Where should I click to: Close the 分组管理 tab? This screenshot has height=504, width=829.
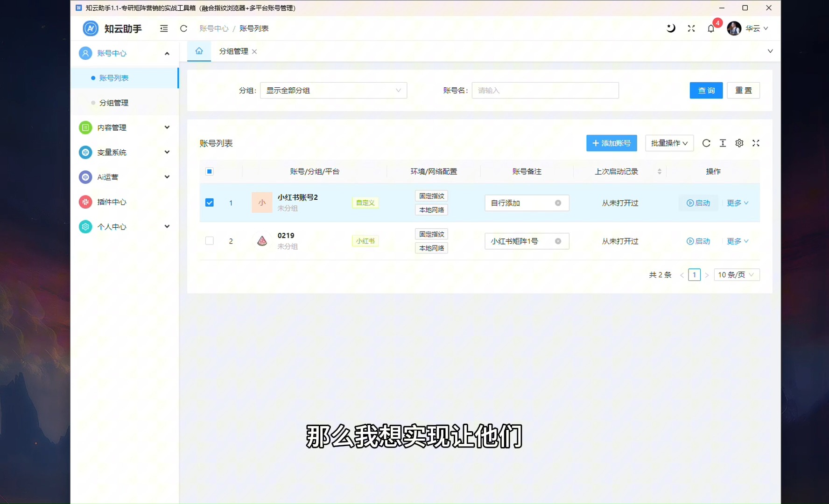254,51
